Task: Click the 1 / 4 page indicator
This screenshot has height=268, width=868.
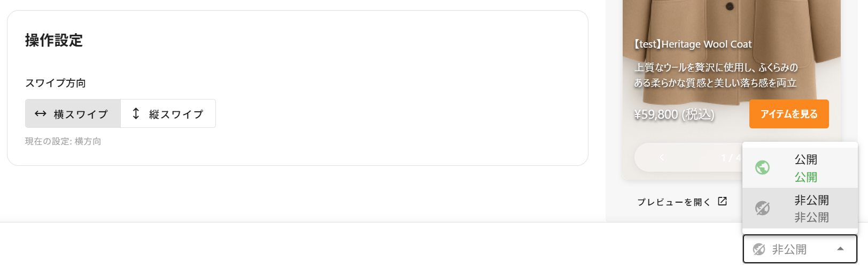Action: pos(731,157)
